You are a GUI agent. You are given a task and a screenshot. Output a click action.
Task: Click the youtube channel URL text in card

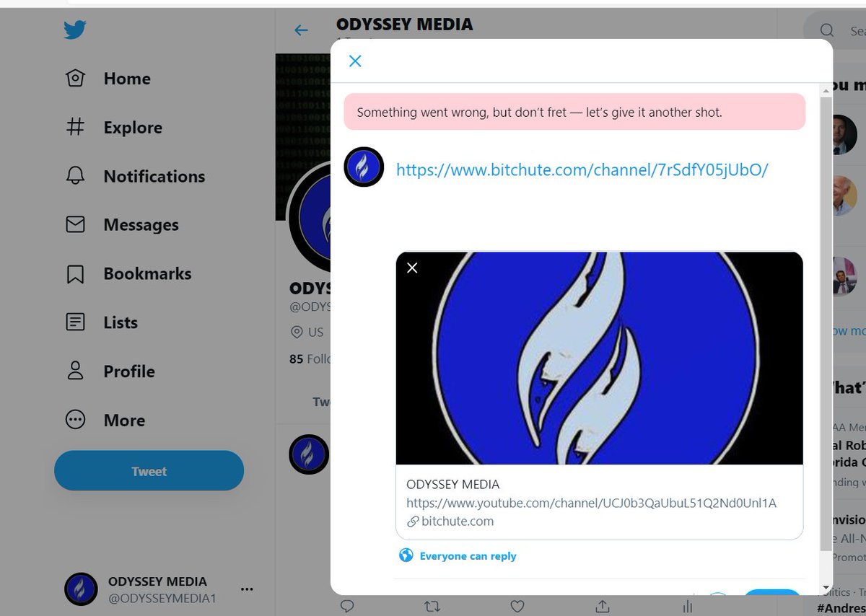click(591, 503)
